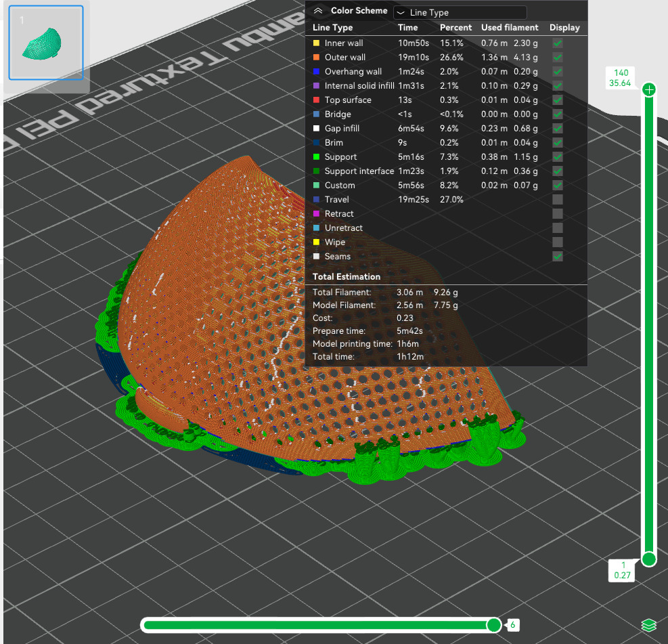Screen dimensions: 668x644
Task: Click the bottom layer slider handle
Action: pyautogui.click(x=649, y=559)
